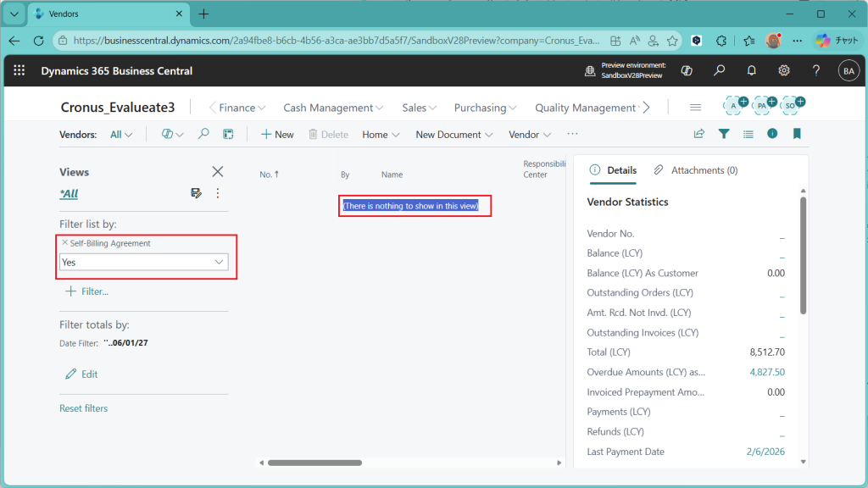Click the bookmark icon for this page

click(x=797, y=134)
